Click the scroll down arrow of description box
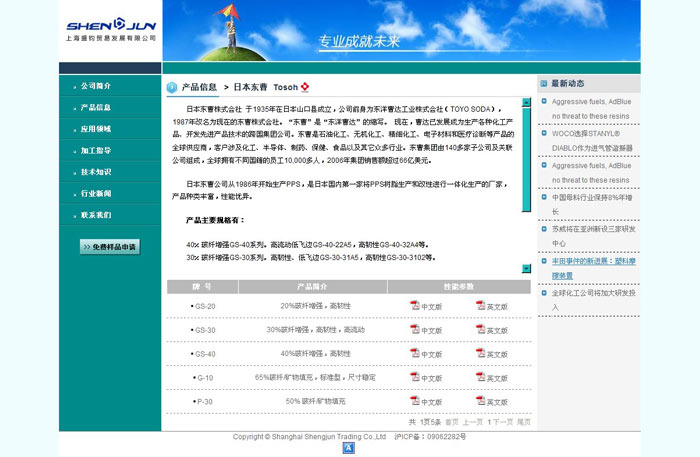700x457 pixels. (x=526, y=268)
